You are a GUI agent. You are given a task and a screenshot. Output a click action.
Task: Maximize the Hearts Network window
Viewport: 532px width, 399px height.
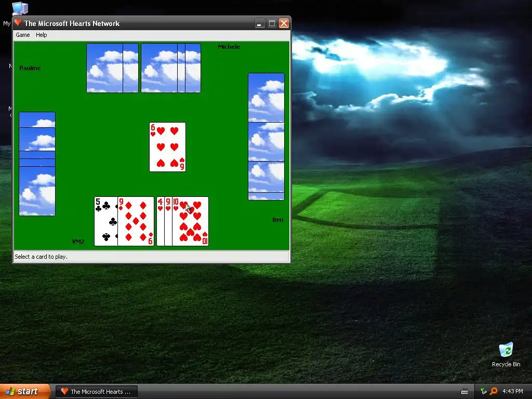click(x=272, y=23)
